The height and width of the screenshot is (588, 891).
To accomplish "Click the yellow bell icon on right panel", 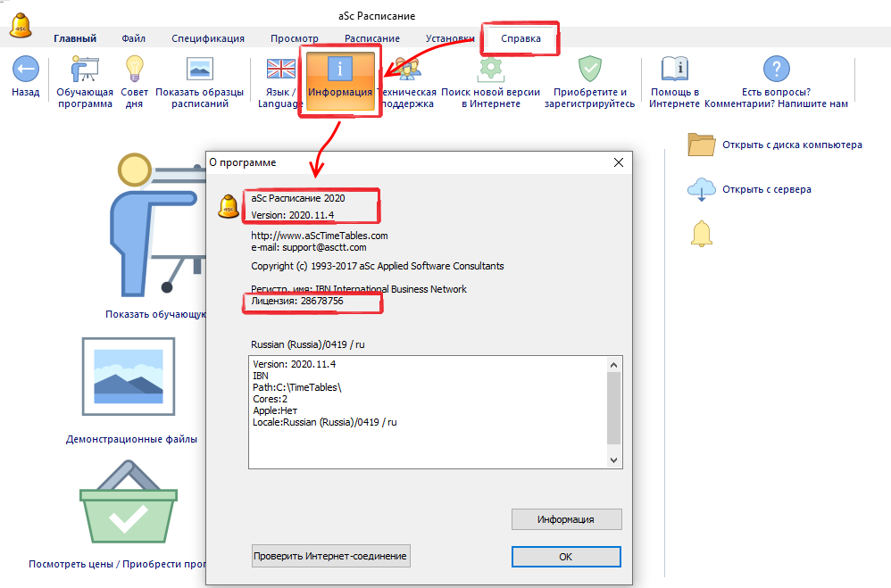I will point(701,234).
